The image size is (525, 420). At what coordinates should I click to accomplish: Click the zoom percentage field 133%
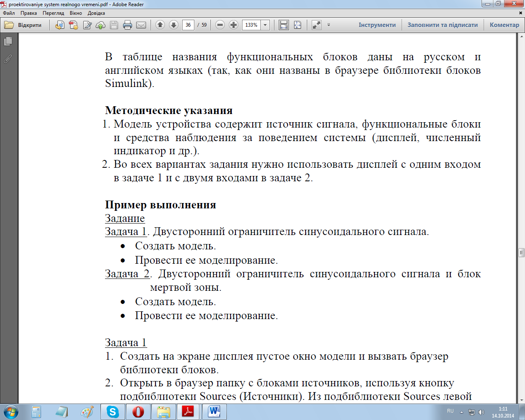click(x=251, y=25)
